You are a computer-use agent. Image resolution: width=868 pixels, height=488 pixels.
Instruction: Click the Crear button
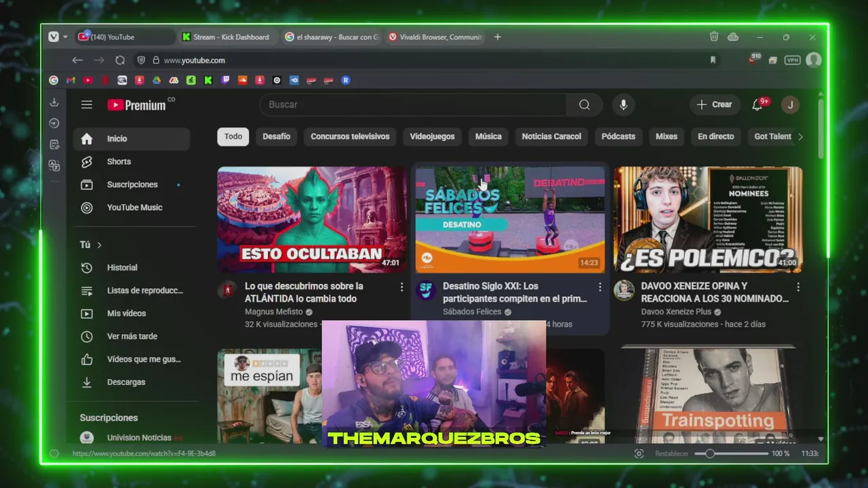click(x=715, y=104)
